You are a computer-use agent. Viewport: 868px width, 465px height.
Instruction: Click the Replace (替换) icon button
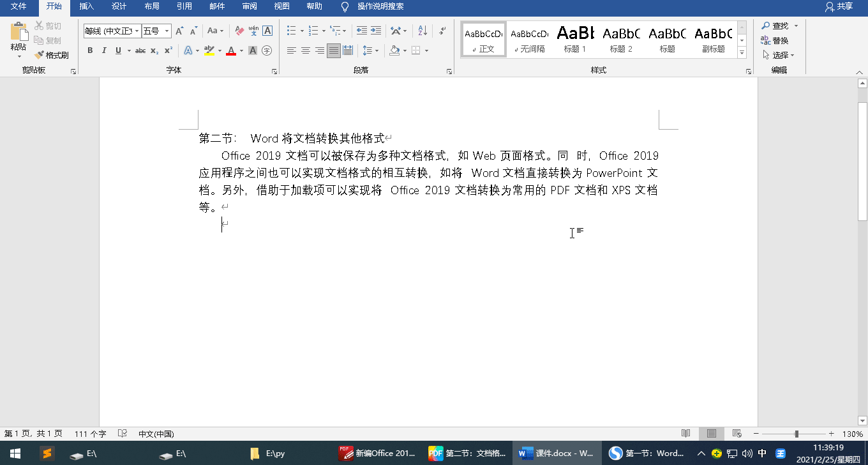[775, 40]
